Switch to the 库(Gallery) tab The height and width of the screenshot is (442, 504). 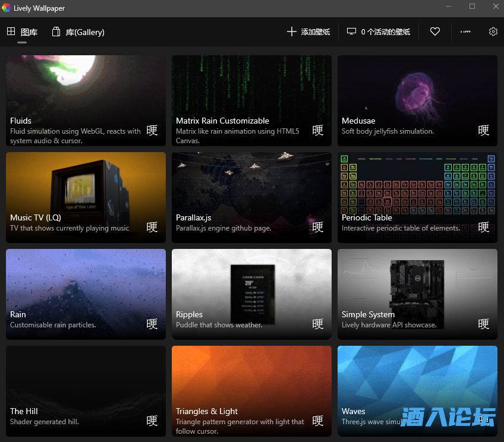point(78,32)
